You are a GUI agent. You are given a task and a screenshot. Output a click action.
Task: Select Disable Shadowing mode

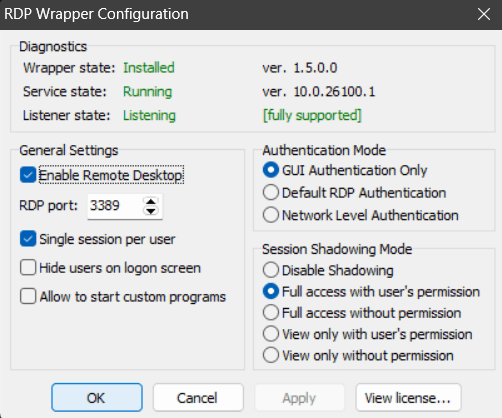[x=271, y=270]
